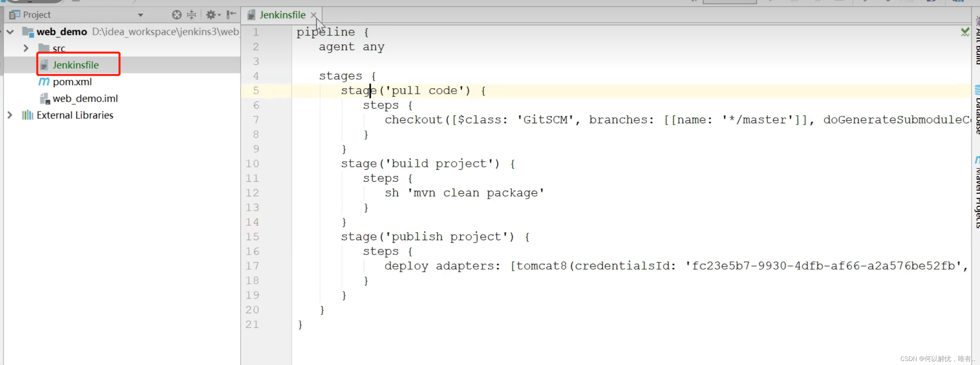Click the 'agent any' code line
This screenshot has height=365, width=980.
351,47
